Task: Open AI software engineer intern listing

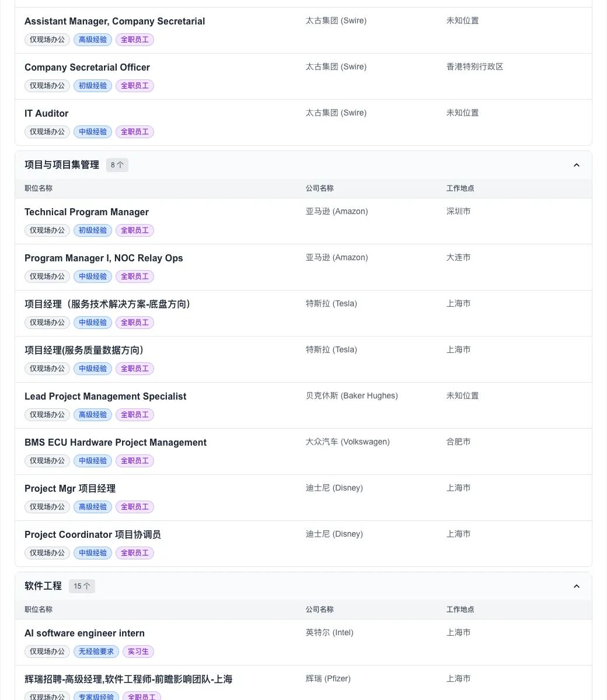Action: (84, 633)
